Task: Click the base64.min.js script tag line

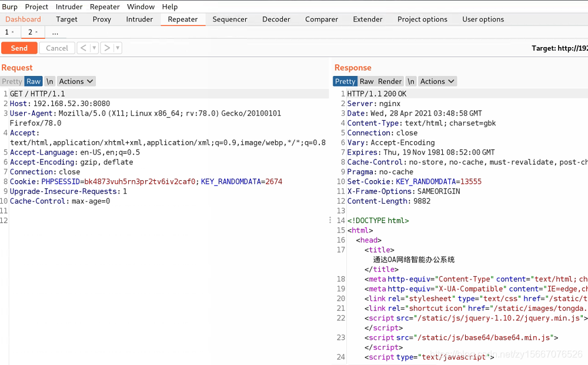Action: coord(461,337)
